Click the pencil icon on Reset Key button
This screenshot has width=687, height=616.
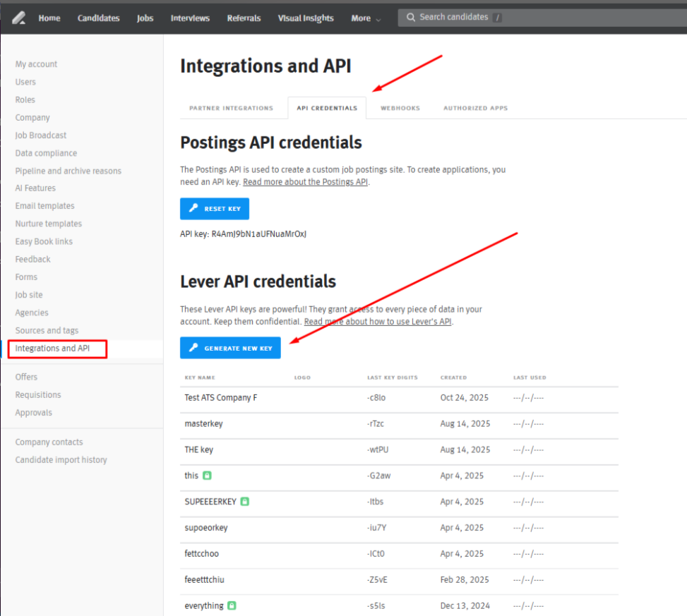click(193, 208)
